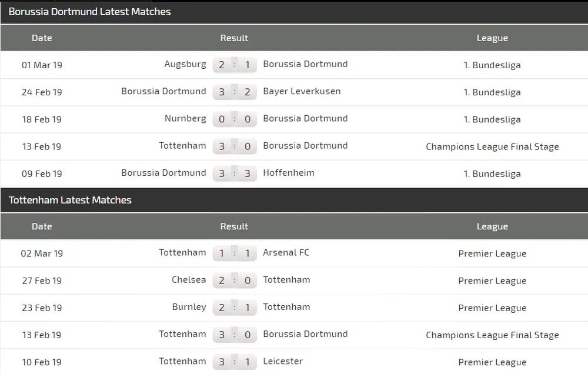This screenshot has width=588, height=374.
Task: View the Dortmund 3:3 Hoffenheim score details
Action: click(235, 173)
